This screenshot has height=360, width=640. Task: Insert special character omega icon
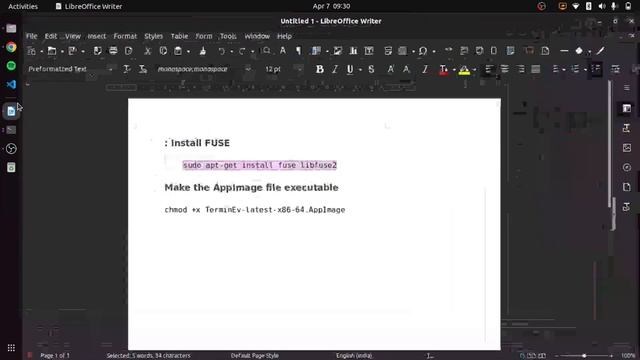[423, 51]
